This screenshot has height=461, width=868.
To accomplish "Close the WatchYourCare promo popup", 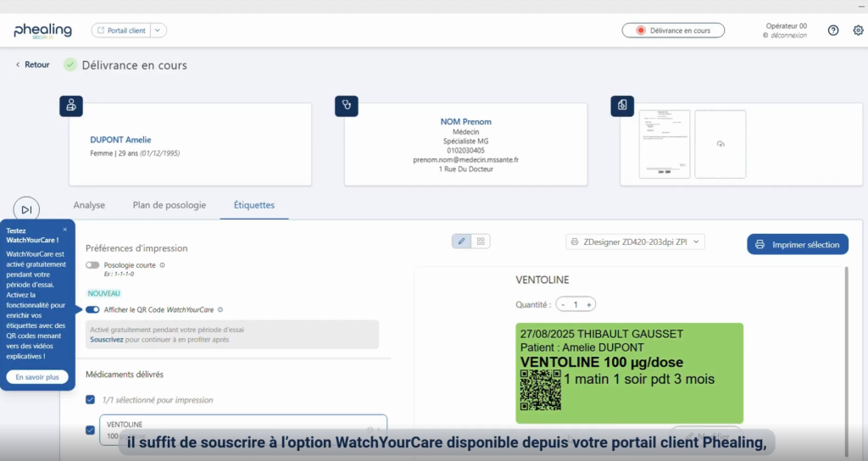I will click(65, 230).
